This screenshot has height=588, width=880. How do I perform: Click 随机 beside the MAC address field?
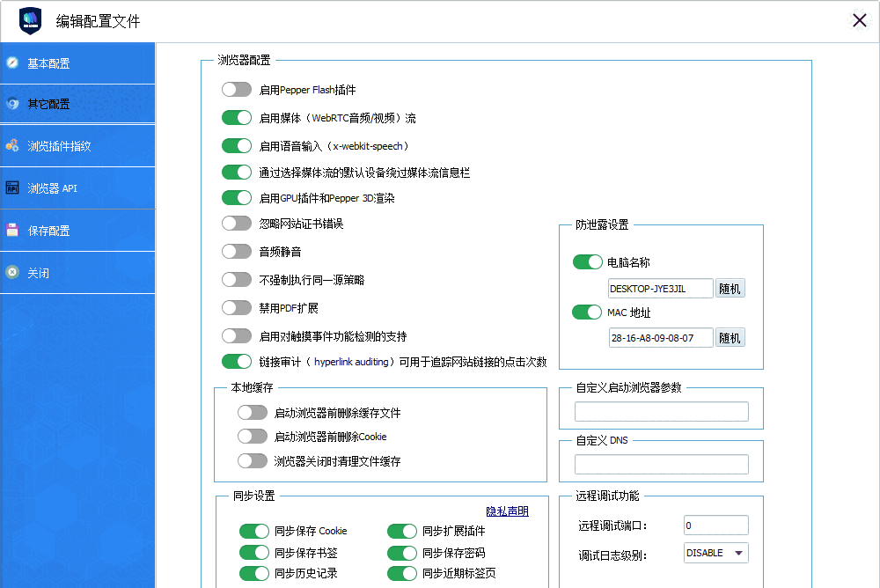[x=730, y=337]
